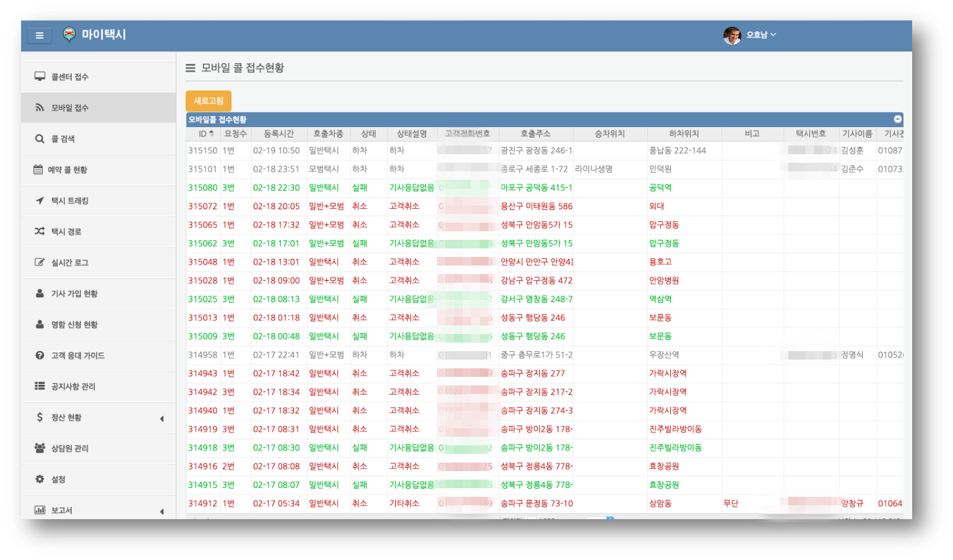Click the 마이택시 logo icon

click(69, 35)
